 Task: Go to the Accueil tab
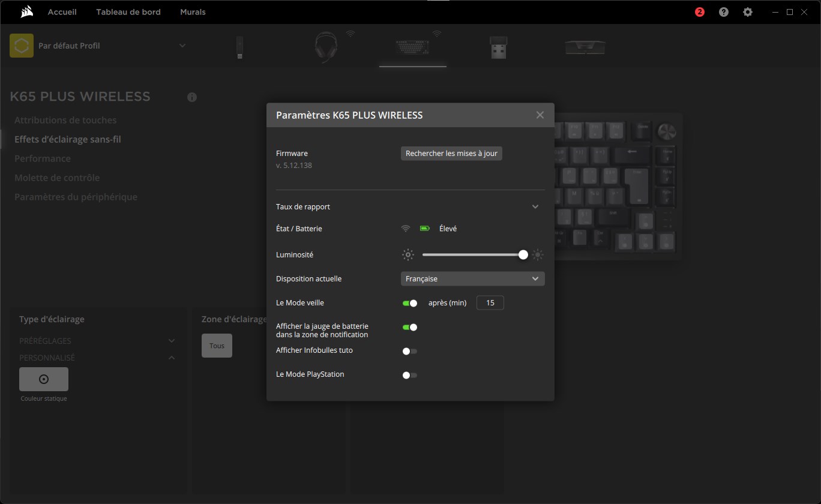[62, 12]
